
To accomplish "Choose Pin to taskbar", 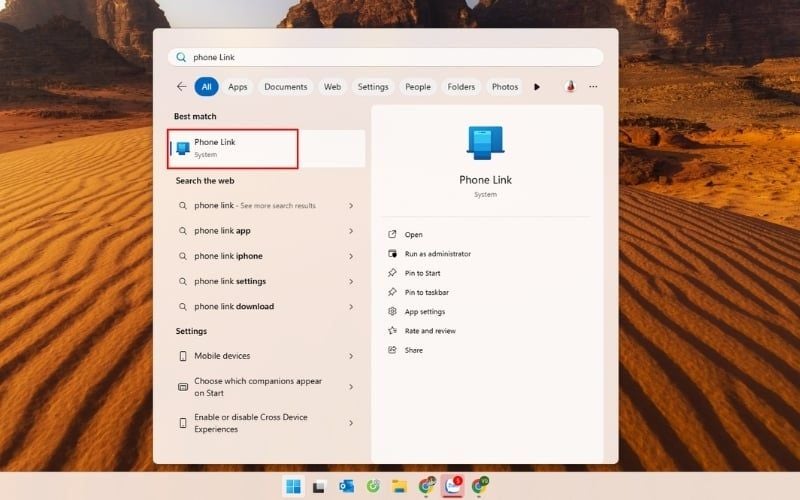I will [427, 292].
